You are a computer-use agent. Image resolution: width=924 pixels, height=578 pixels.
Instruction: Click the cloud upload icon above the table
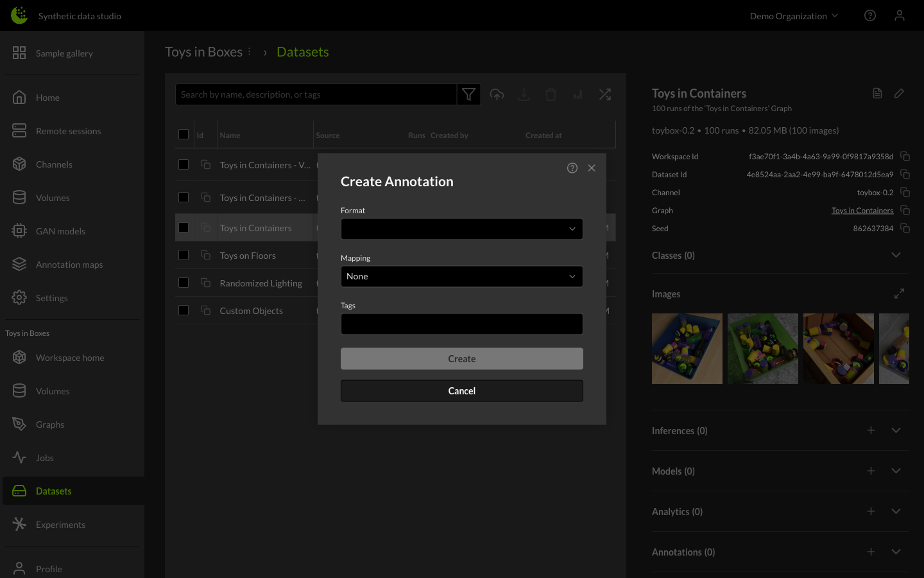tap(497, 94)
